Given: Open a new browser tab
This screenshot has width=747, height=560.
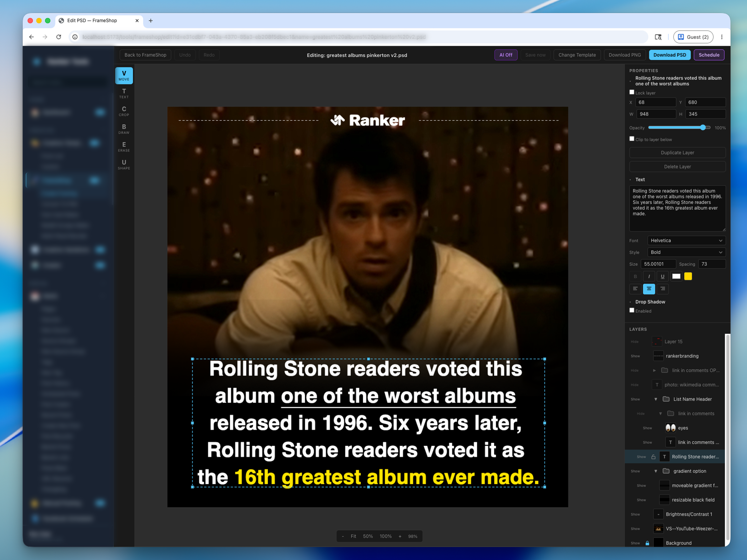Looking at the screenshot, I should click(x=151, y=20).
